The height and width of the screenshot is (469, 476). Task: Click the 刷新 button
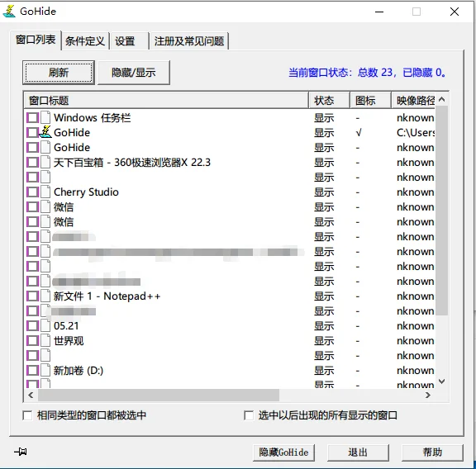tap(59, 72)
